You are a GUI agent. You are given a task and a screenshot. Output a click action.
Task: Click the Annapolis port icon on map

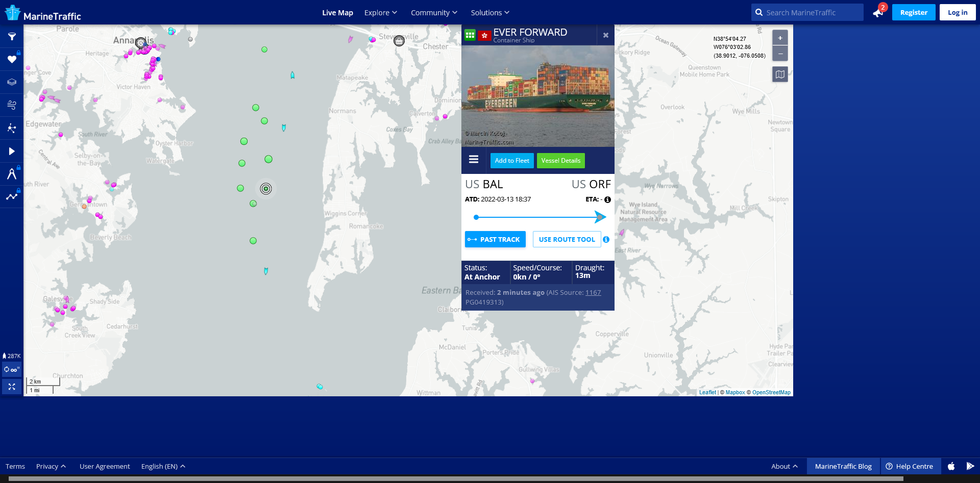[x=141, y=43]
